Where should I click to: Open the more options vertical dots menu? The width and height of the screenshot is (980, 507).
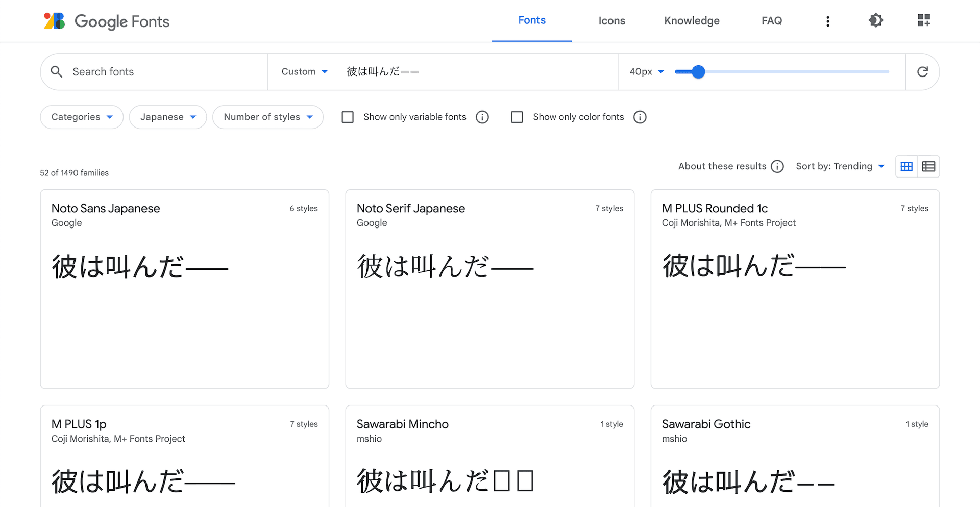coord(828,21)
